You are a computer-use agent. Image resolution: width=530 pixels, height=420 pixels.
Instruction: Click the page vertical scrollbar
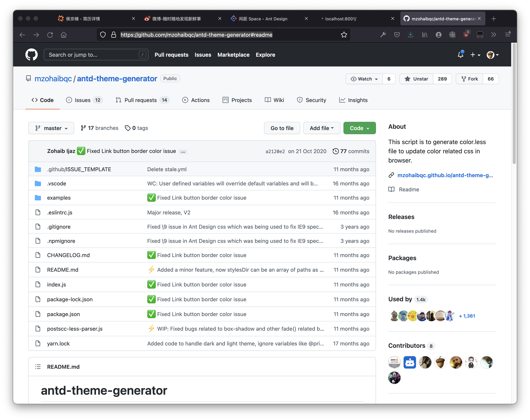pos(514,103)
